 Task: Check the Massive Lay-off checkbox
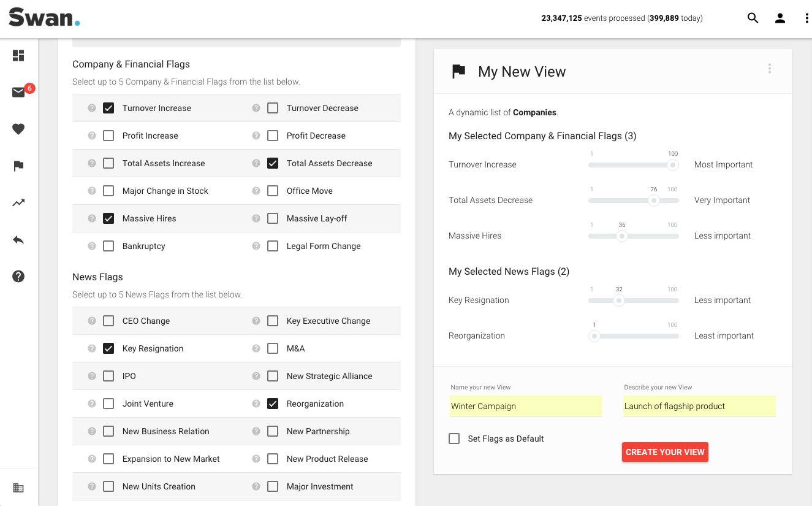(273, 218)
